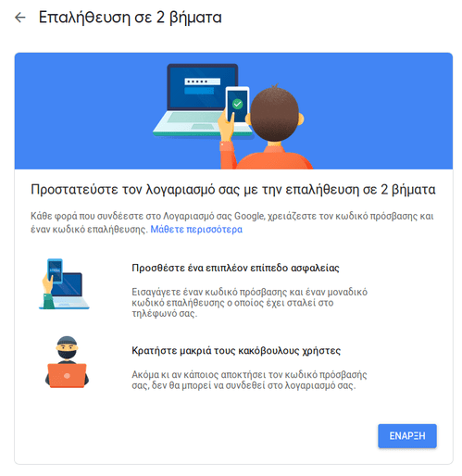Viewport: 462px width, 476px height.
Task: Click the person's head in banner illustration
Action: click(276, 114)
